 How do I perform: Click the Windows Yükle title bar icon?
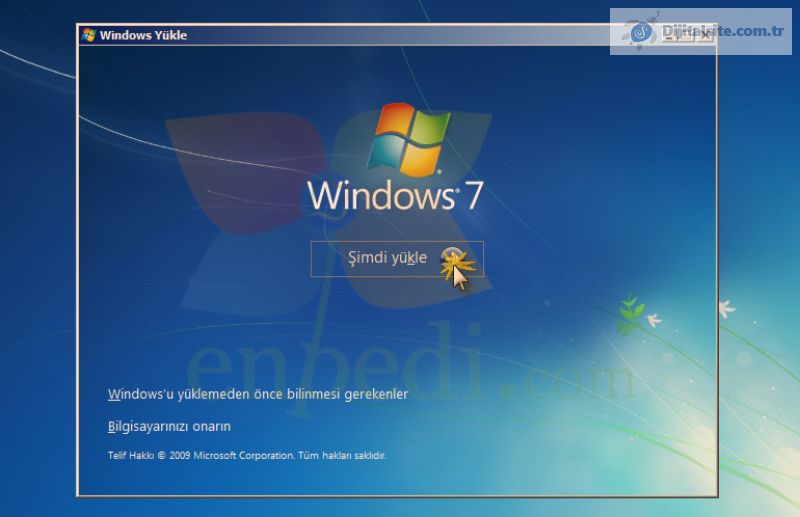pyautogui.click(x=89, y=35)
